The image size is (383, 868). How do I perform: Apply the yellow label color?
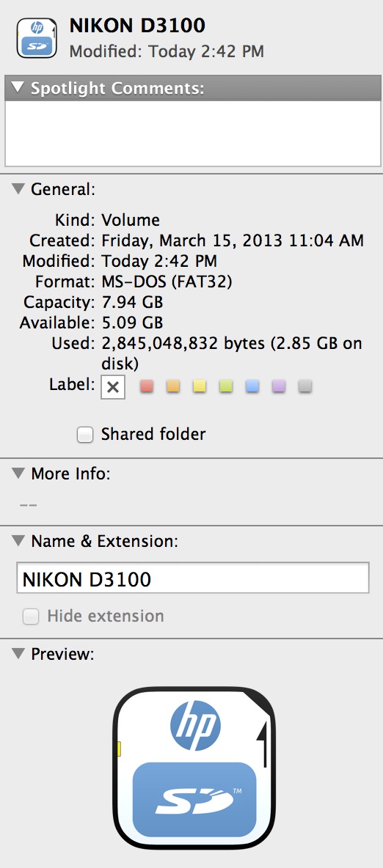[200, 386]
